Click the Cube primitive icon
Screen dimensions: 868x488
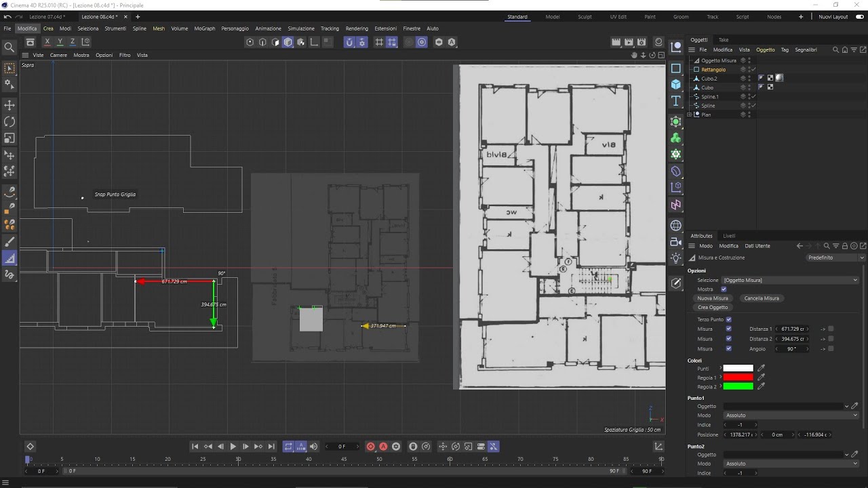point(676,84)
